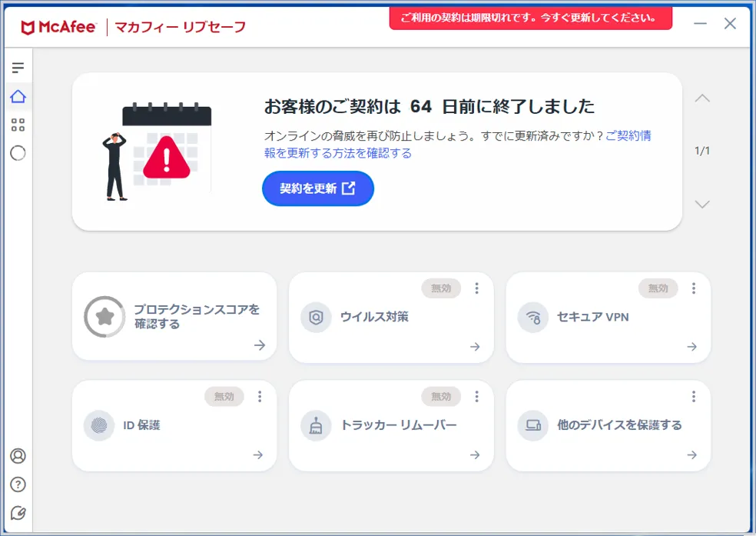Click 無効 badge on ID 保護 card
This screenshot has height=536, width=756.
(x=224, y=396)
